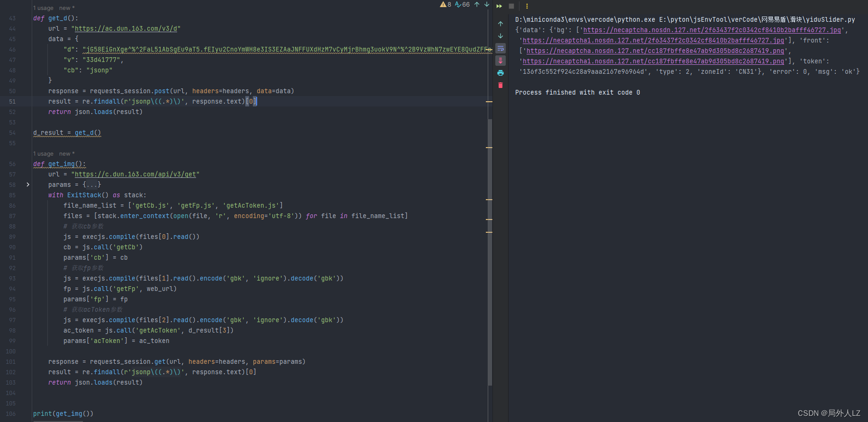Click the Print console output icon
This screenshot has width=868, height=422.
[x=501, y=73]
